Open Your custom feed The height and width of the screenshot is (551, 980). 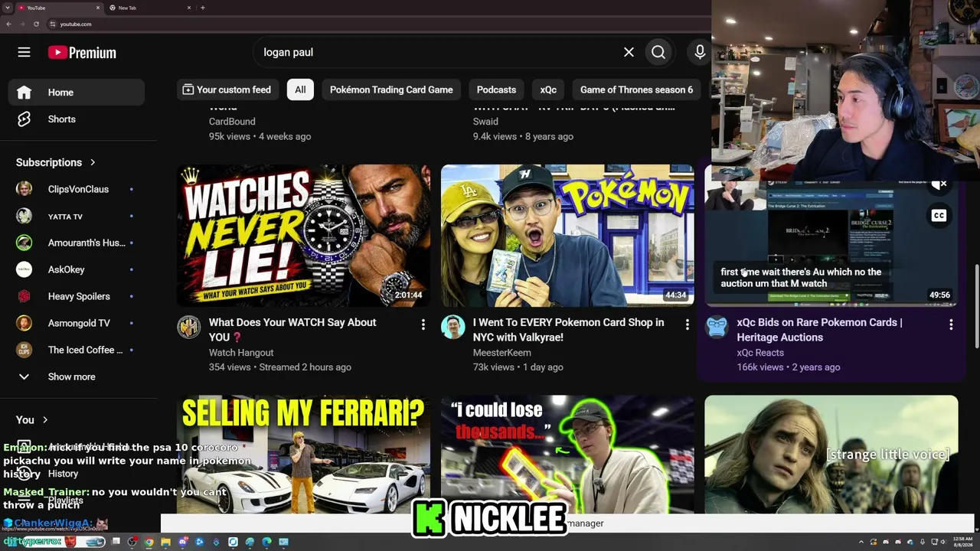[227, 90]
